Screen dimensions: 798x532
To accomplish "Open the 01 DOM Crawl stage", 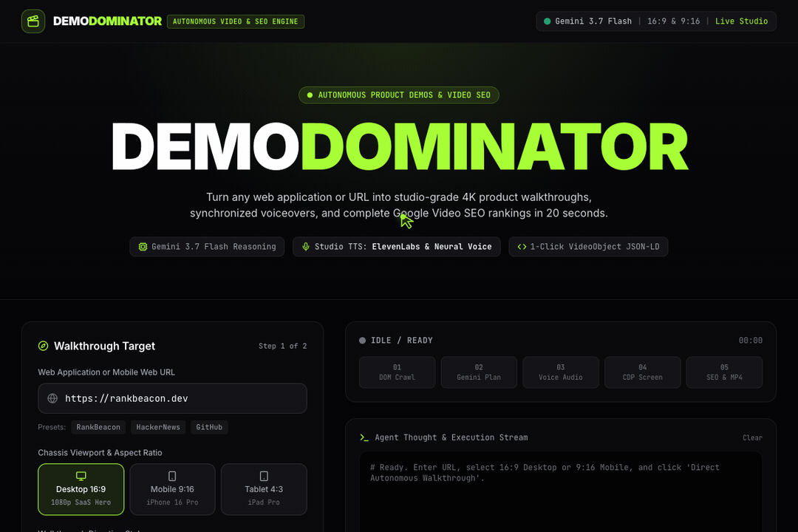I will tap(397, 372).
